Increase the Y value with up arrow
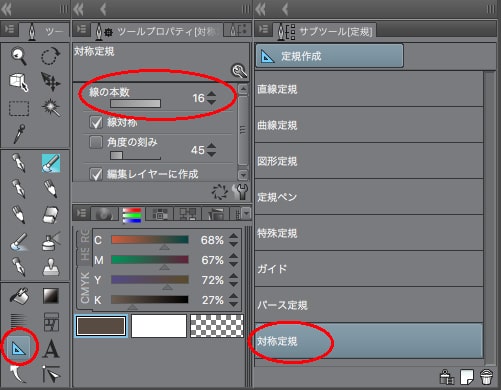501x390 pixels. point(234,276)
